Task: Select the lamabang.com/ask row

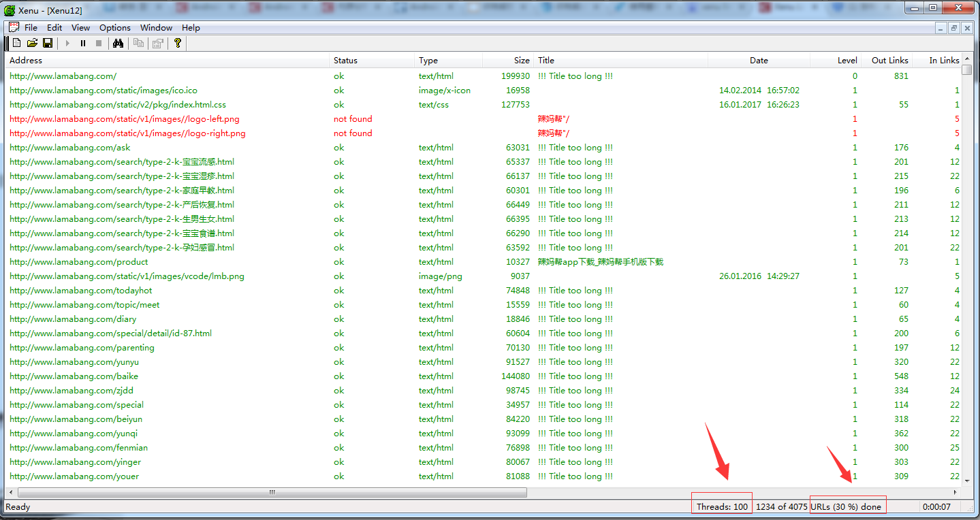Action: (484, 148)
